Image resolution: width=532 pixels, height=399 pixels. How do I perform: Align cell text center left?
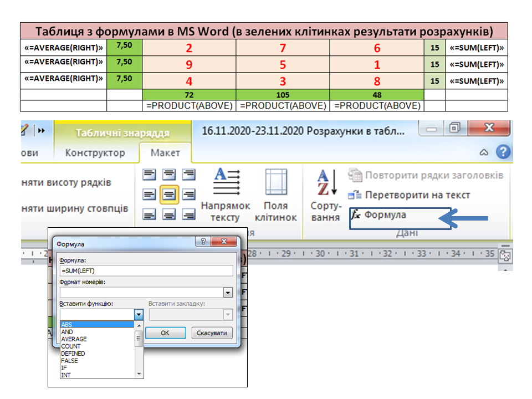[x=149, y=195]
